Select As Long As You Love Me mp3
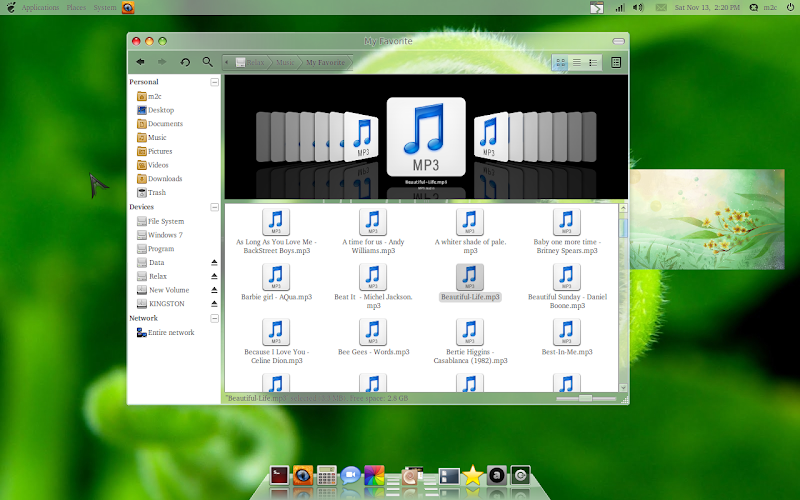This screenshot has height=500, width=800. [276, 231]
